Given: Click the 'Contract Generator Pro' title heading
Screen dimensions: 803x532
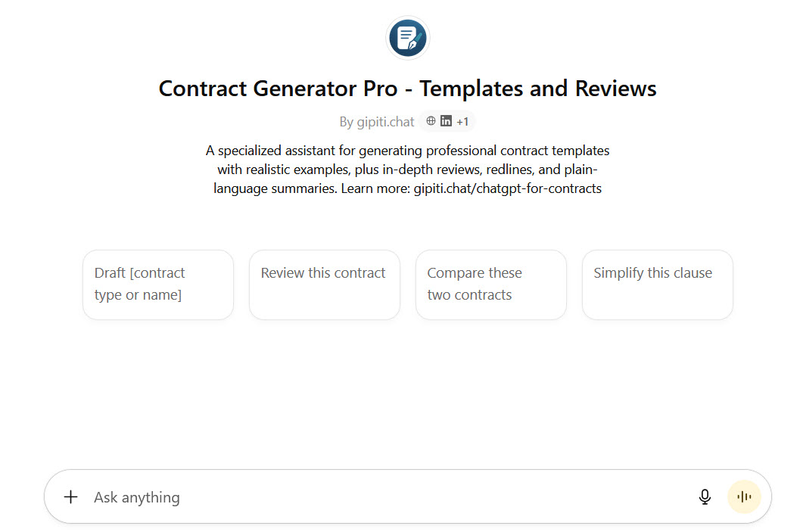Looking at the screenshot, I should click(278, 89).
